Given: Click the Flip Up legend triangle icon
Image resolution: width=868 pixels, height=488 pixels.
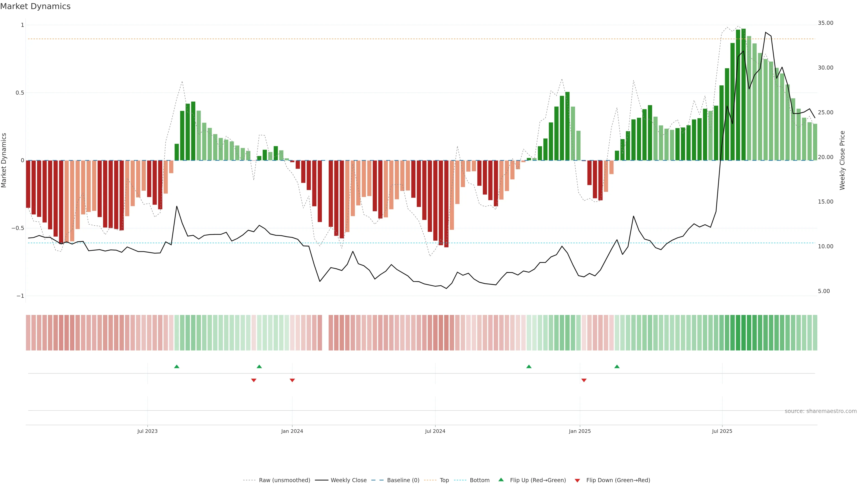Looking at the screenshot, I should pyautogui.click(x=501, y=480).
